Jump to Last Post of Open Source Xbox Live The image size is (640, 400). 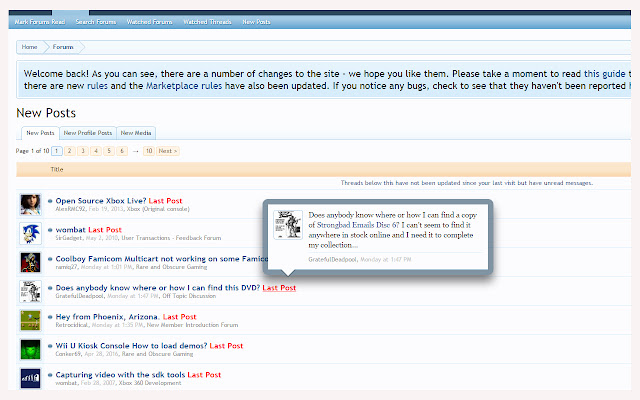pyautogui.click(x=165, y=201)
